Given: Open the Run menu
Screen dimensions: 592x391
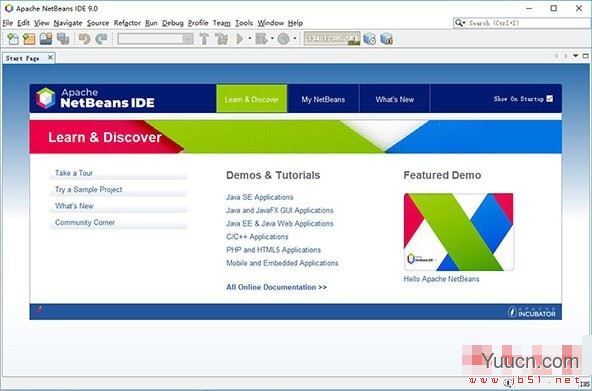Looking at the screenshot, I should click(151, 23).
